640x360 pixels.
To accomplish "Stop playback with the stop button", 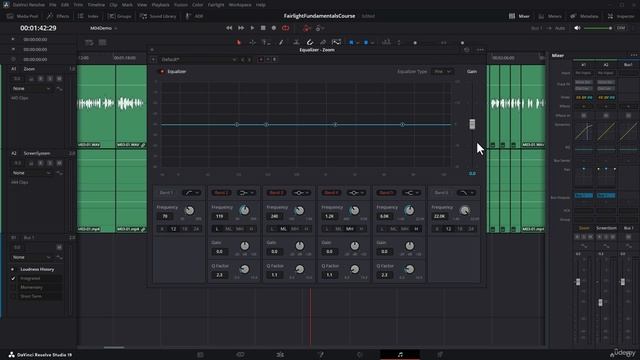I will (x=263, y=28).
